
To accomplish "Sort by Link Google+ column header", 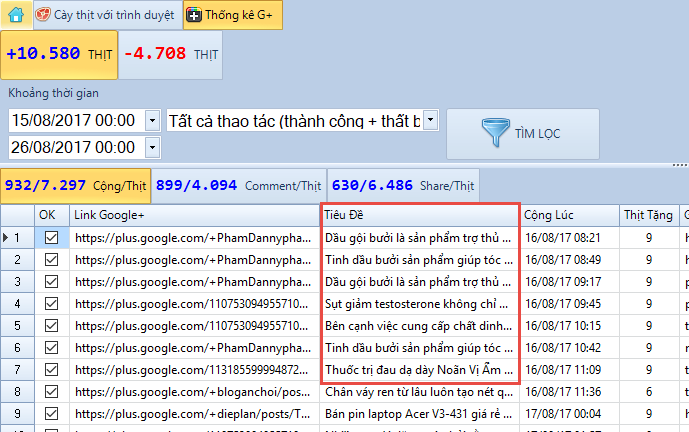I will click(x=194, y=215).
